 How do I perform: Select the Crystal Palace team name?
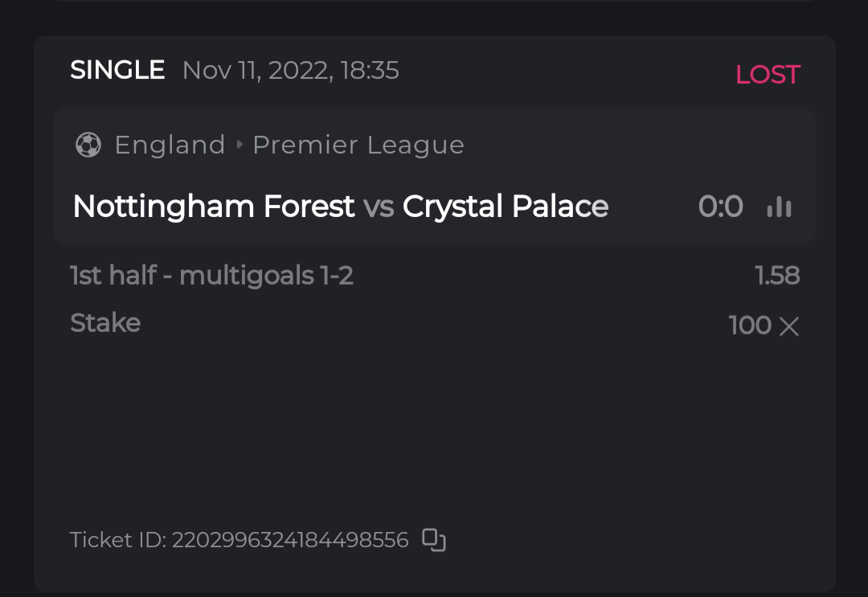[x=506, y=206]
